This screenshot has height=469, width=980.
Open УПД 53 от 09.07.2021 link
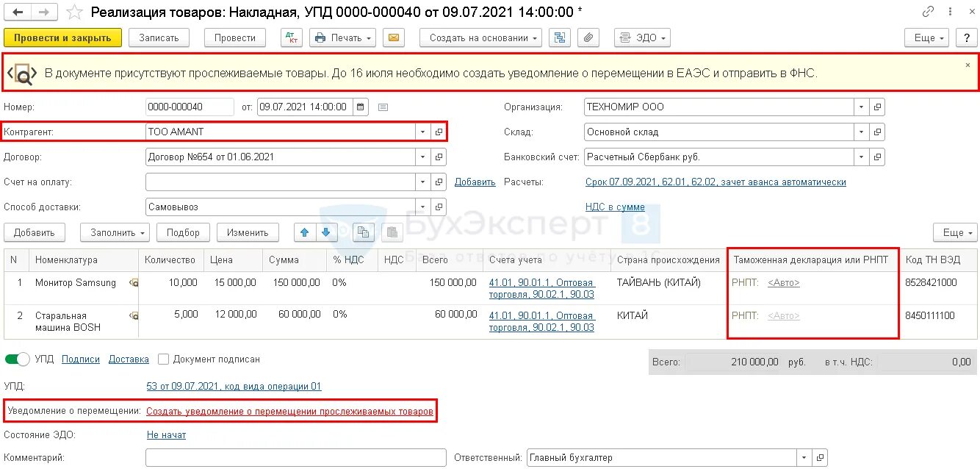pos(234,386)
